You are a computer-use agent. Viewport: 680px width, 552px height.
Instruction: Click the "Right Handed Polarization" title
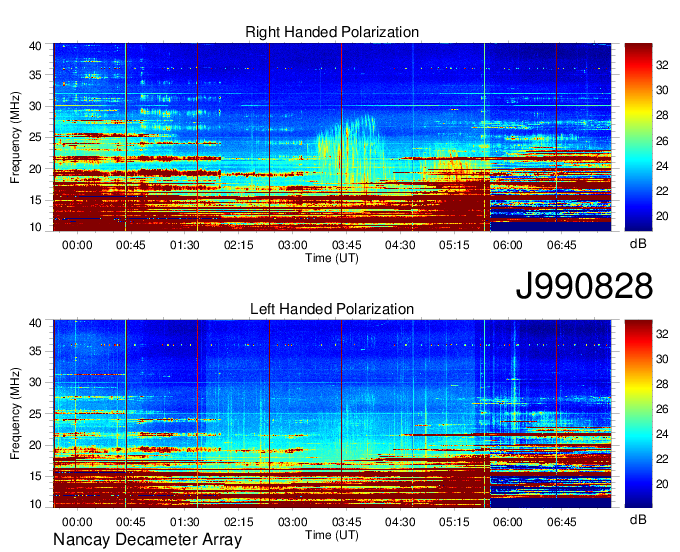[x=332, y=32]
